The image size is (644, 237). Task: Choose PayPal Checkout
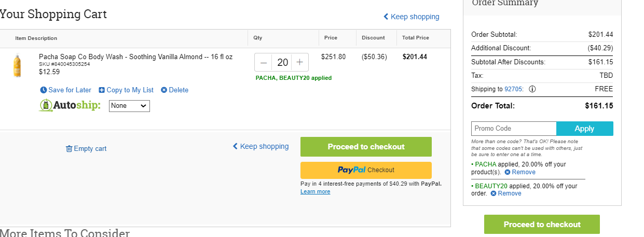coord(366,170)
